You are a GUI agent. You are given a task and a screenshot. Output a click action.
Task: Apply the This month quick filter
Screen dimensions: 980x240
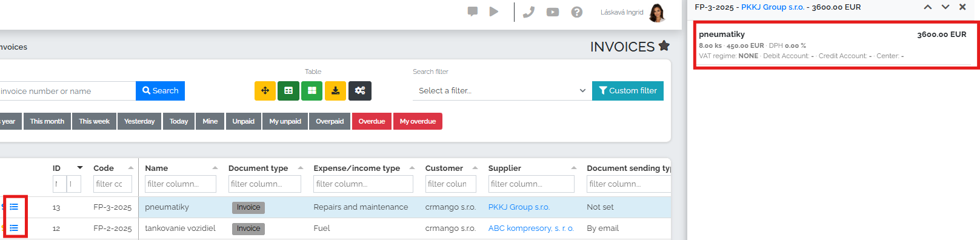coord(47,121)
